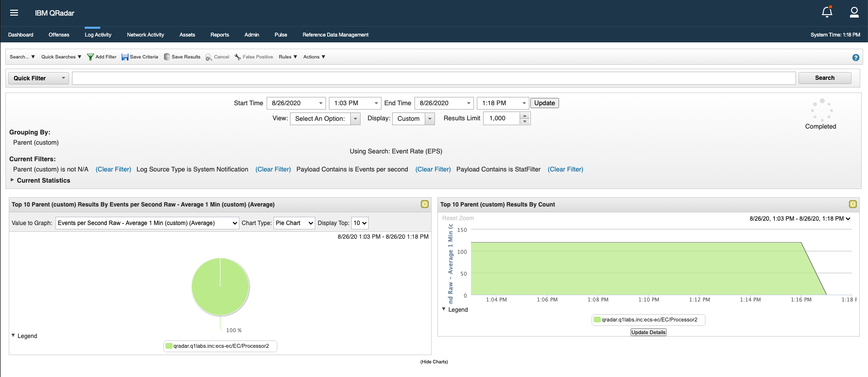This screenshot has height=377, width=868.
Task: Open the user profile icon
Action: coord(854,12)
